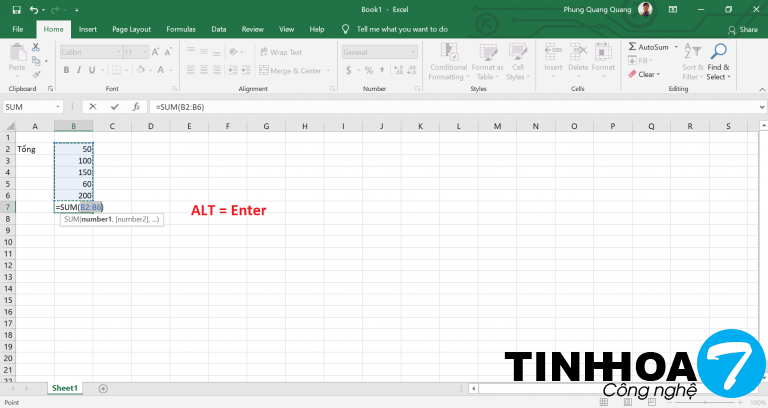Click the Fill Color paint bucket

139,71
